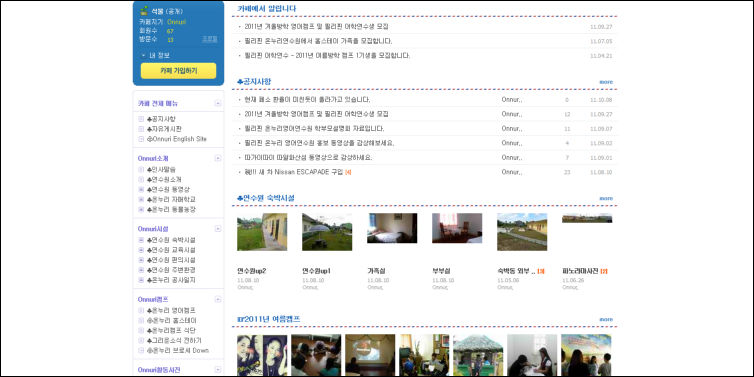Open @온누리 홈스테이 in the sidebar
This screenshot has width=754, height=377.
172,320
